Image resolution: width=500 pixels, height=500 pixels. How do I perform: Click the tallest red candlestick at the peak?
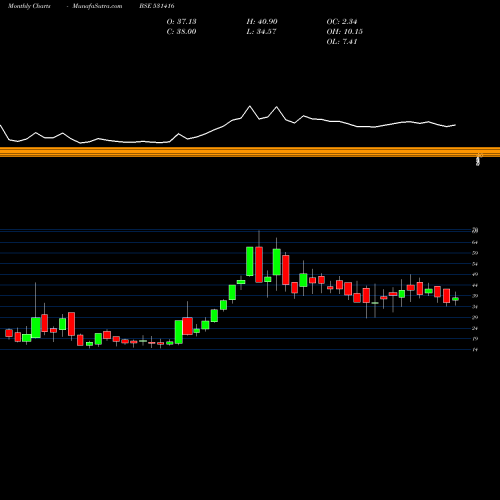tap(259, 265)
